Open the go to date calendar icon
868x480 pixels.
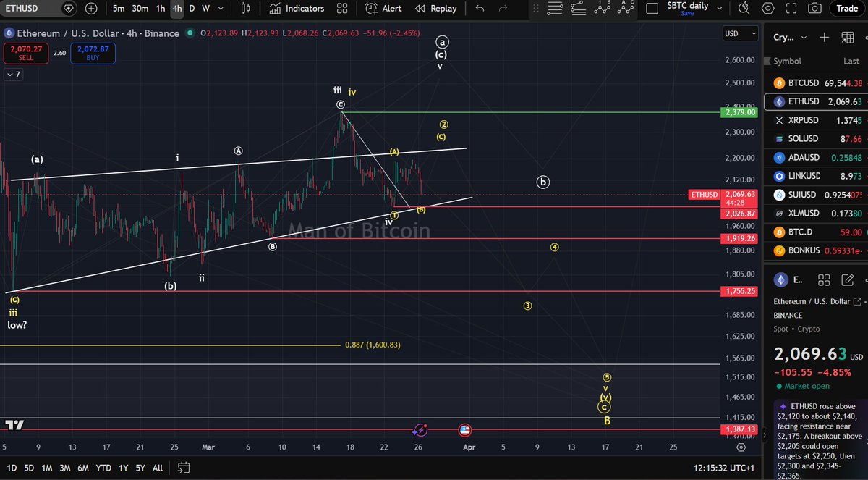[183, 468]
